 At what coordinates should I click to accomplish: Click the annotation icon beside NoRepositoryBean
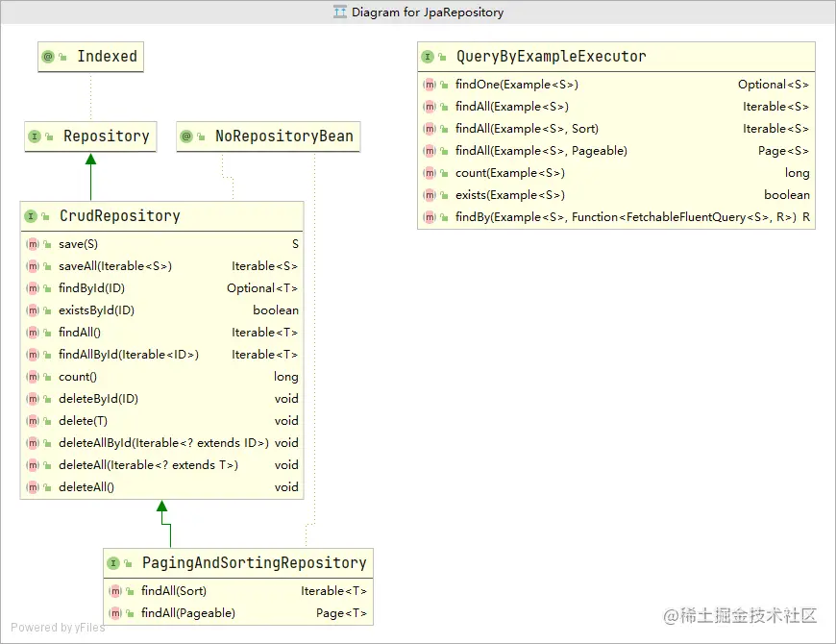tap(186, 136)
